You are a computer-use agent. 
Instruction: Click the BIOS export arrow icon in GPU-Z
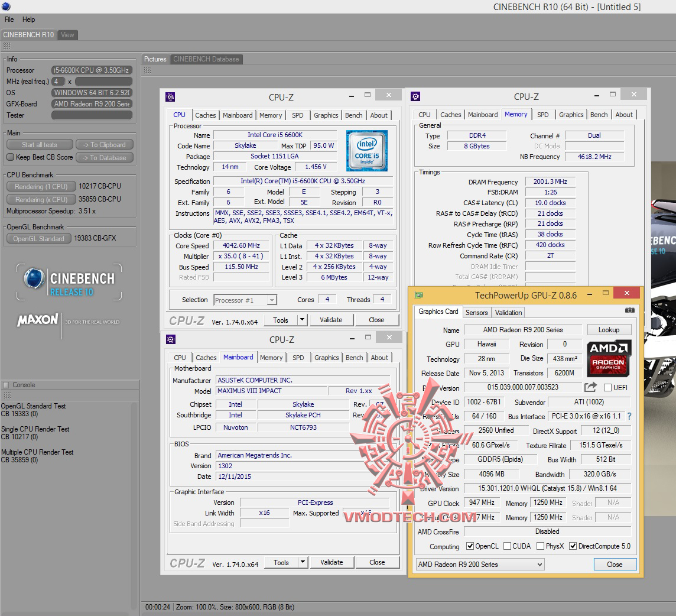pyautogui.click(x=590, y=387)
